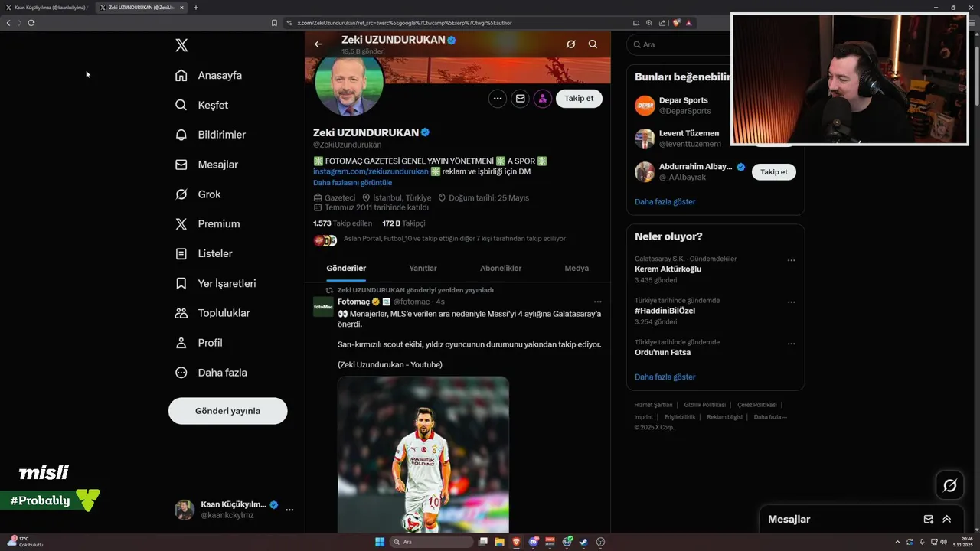Open the Windows Start button

[380, 542]
